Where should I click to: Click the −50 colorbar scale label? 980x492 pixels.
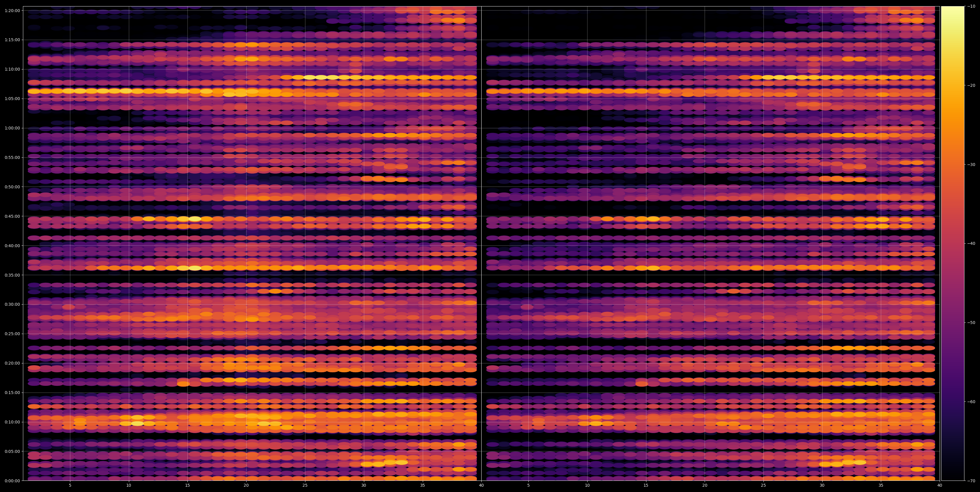click(x=971, y=322)
